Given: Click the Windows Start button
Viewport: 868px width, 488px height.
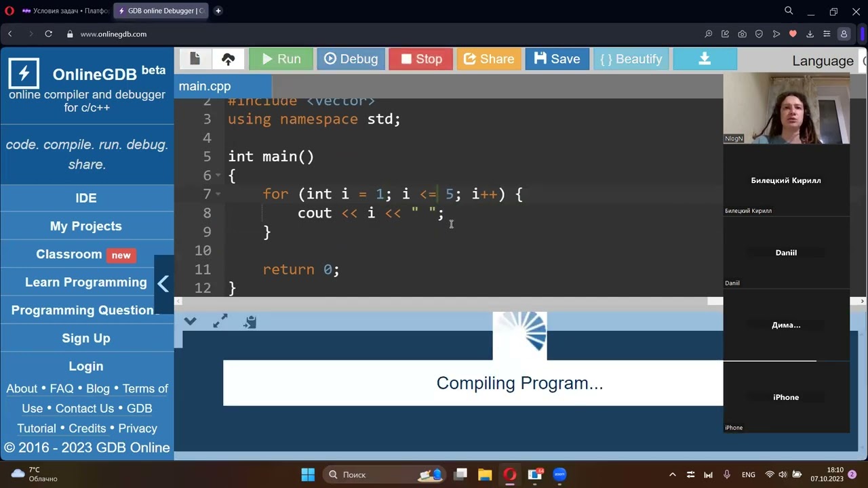Looking at the screenshot, I should click(308, 474).
